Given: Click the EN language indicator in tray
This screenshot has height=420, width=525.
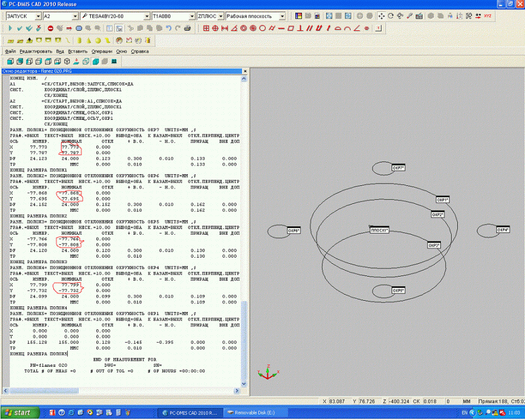Looking at the screenshot, I should (464, 413).
